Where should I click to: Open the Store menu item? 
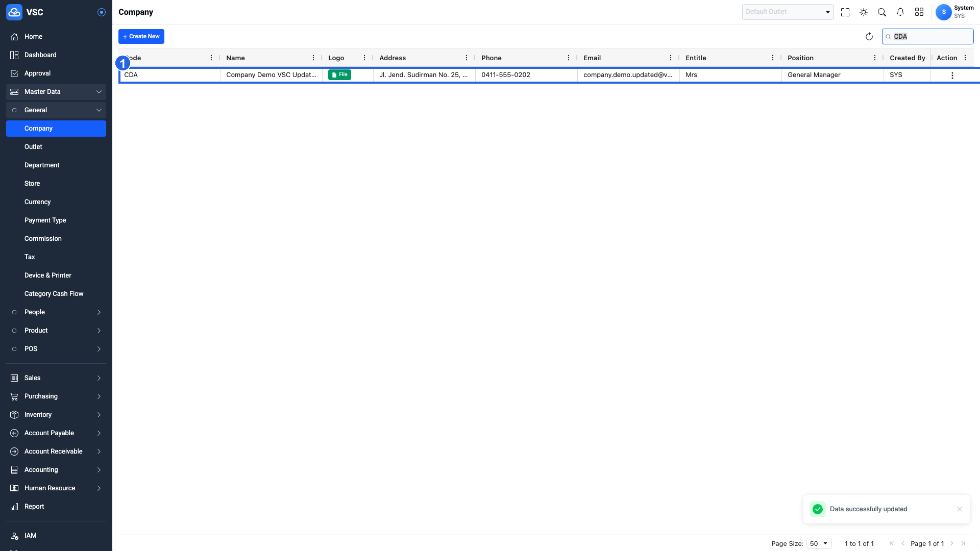coord(56,184)
